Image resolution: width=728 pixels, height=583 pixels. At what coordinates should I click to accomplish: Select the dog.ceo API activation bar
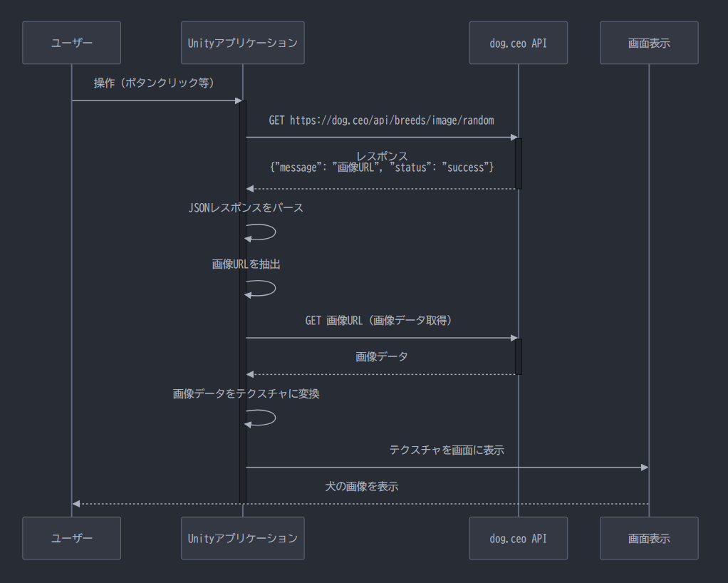tap(519, 164)
